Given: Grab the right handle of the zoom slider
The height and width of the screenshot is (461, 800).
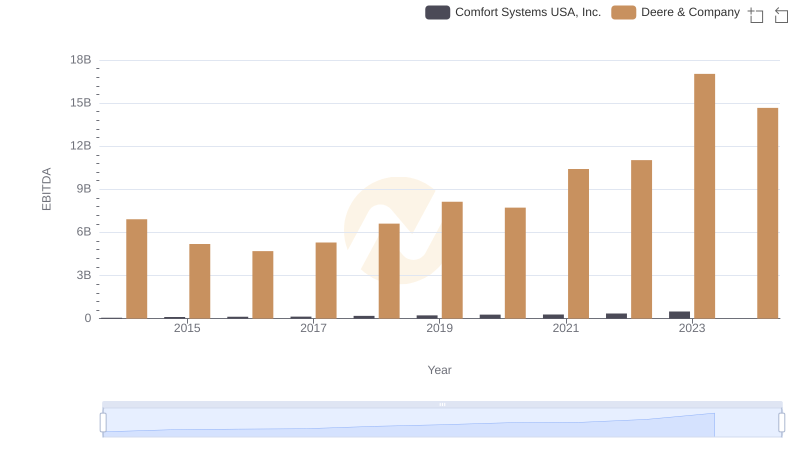Looking at the screenshot, I should click(x=782, y=423).
